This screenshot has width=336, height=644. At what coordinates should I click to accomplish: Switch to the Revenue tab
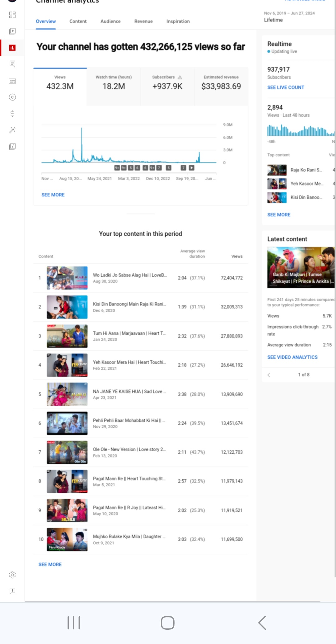(143, 21)
